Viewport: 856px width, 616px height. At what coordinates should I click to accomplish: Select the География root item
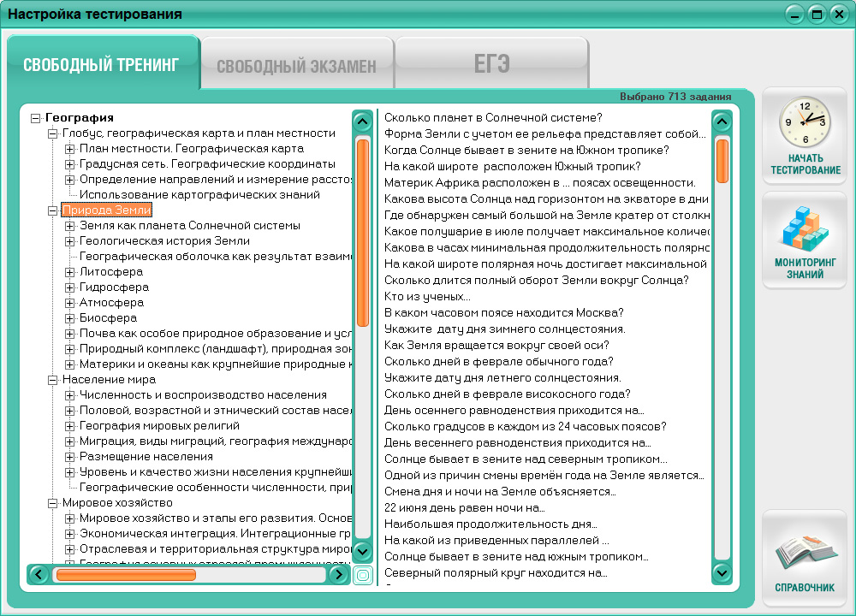coord(80,117)
